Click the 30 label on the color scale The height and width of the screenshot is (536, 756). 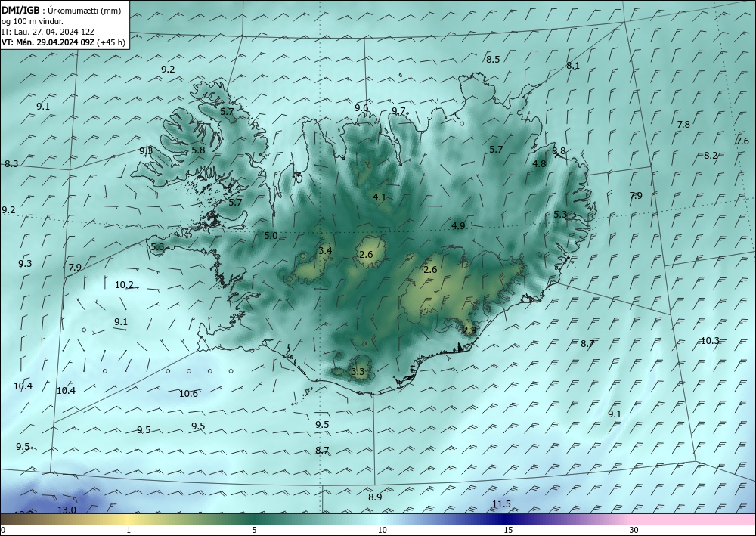point(634,530)
